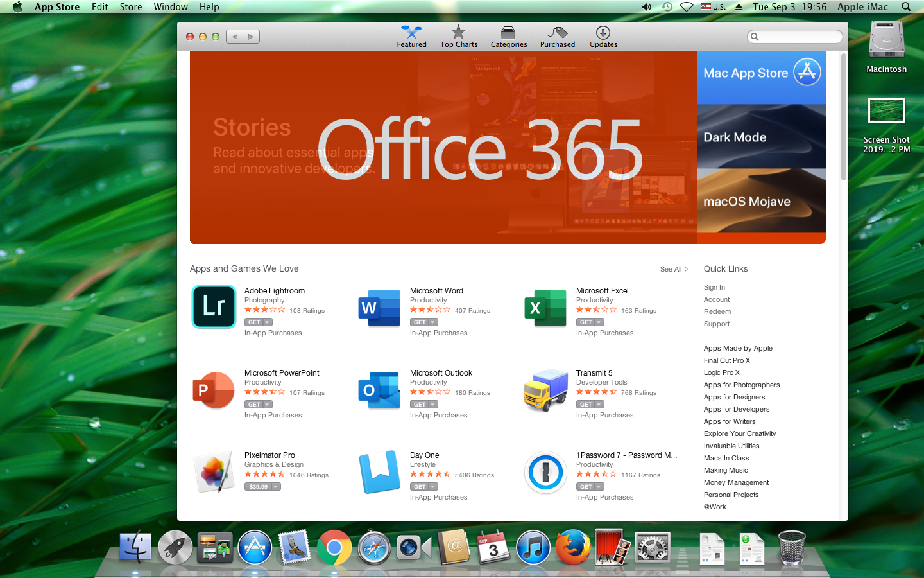This screenshot has height=578, width=924.
Task: Launch Firefox from the Dock
Action: (x=573, y=547)
